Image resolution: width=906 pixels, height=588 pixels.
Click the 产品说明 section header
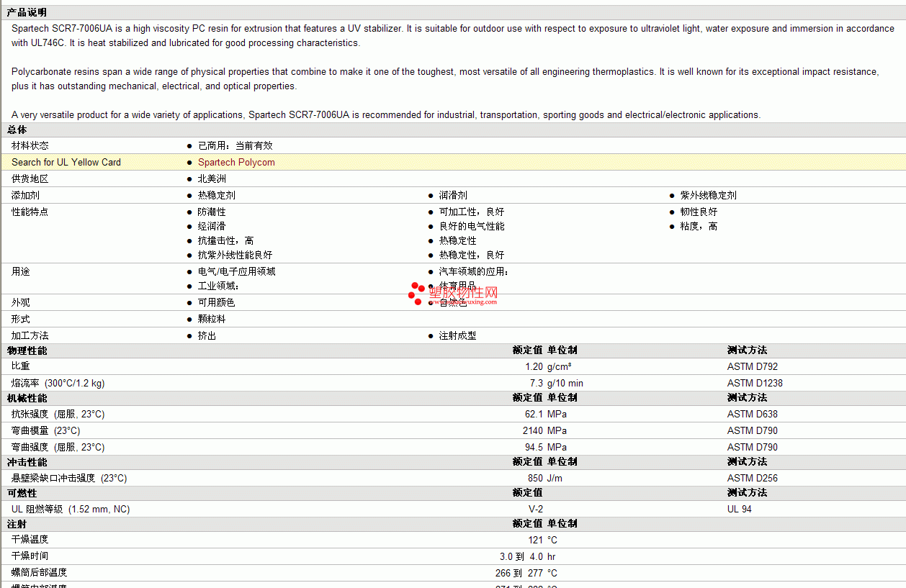[x=27, y=12]
